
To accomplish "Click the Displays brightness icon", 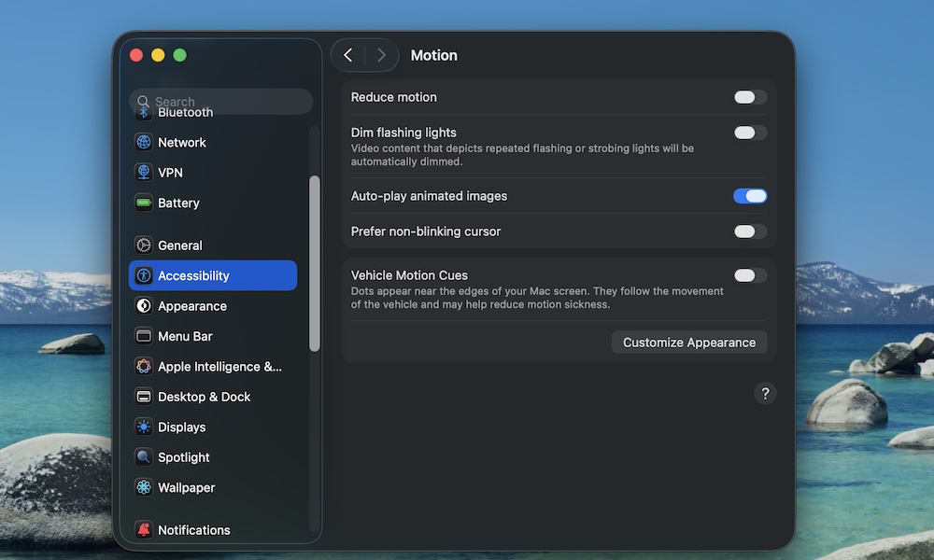I will [143, 427].
